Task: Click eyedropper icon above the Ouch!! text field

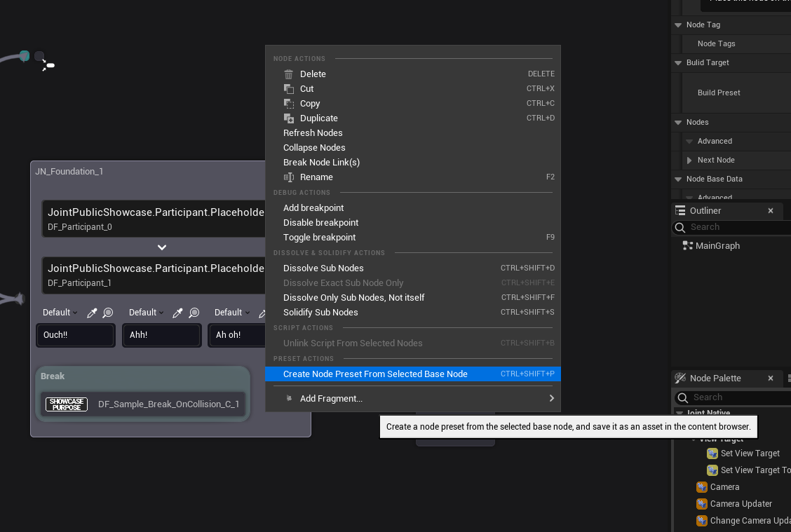Action: coord(92,313)
